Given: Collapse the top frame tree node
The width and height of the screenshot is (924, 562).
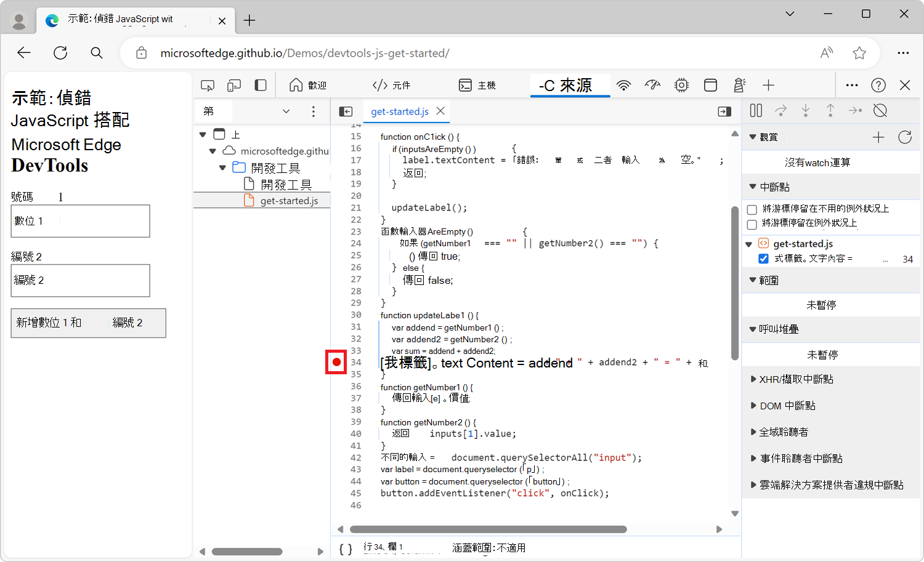Looking at the screenshot, I should coord(203,134).
